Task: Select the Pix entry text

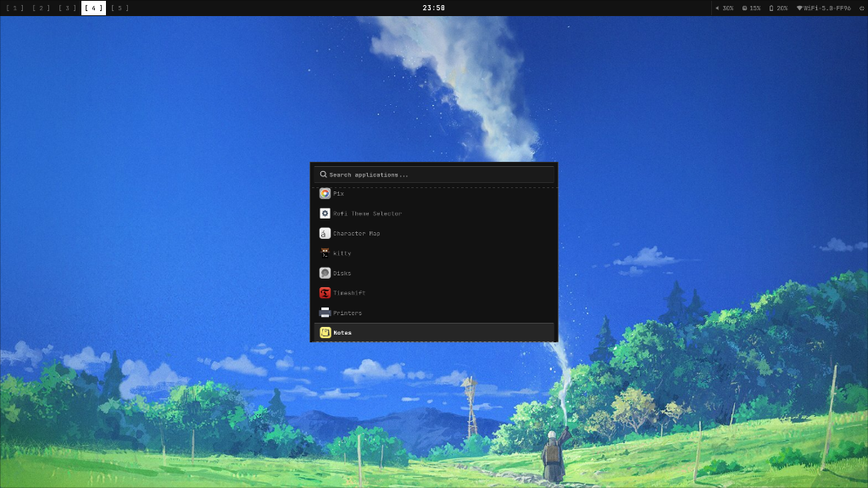Action: tap(338, 194)
